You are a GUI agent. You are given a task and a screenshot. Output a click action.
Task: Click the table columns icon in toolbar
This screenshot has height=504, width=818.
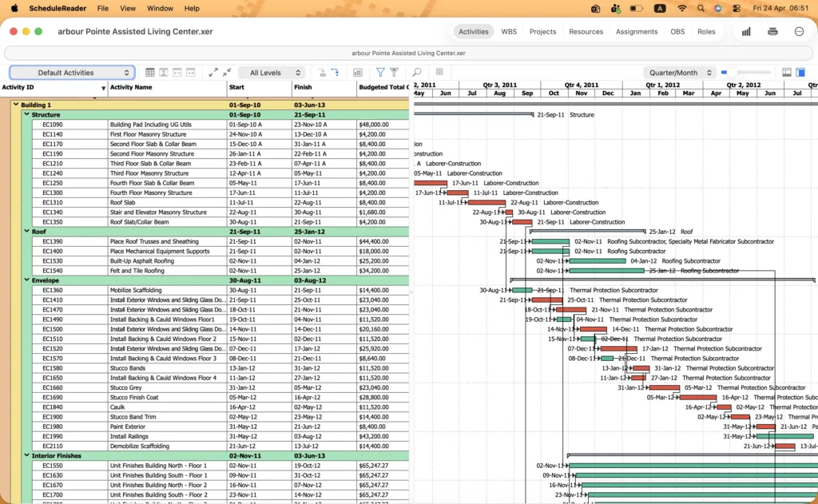coord(149,73)
